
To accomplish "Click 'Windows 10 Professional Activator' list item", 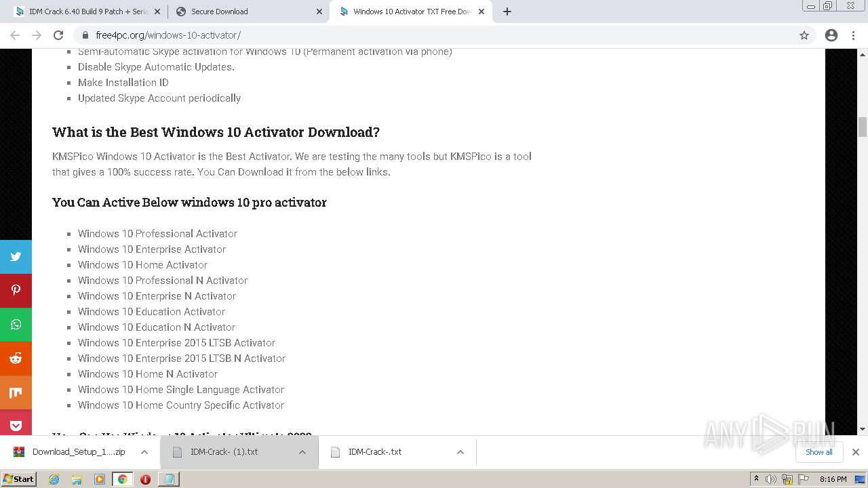I will point(157,234).
